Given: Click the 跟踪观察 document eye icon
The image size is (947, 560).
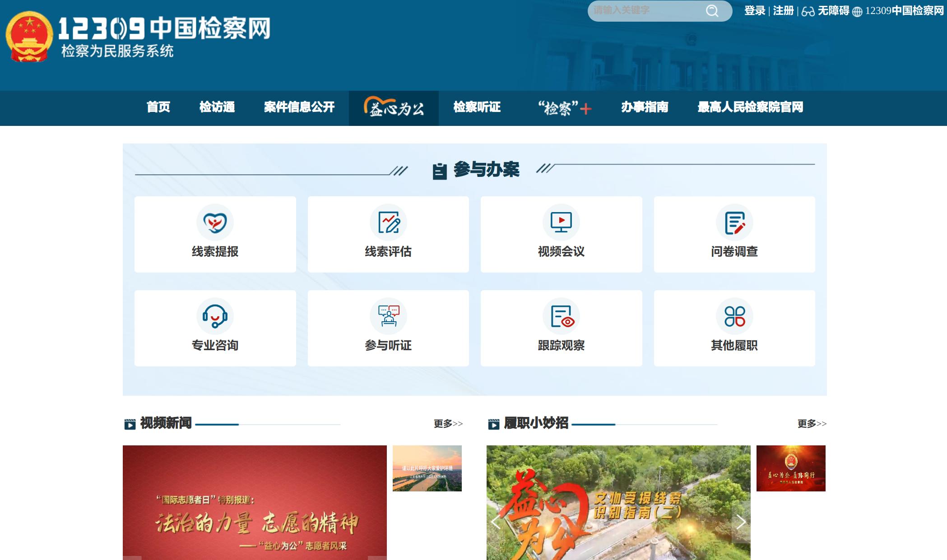Looking at the screenshot, I should pyautogui.click(x=562, y=316).
